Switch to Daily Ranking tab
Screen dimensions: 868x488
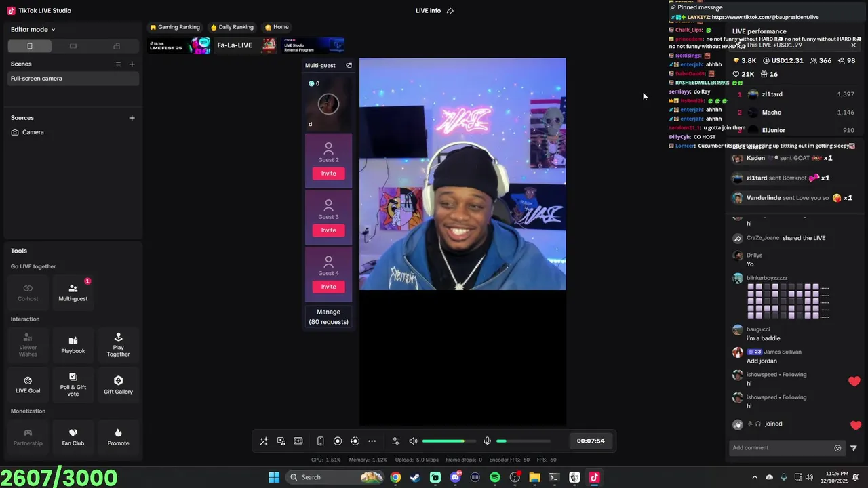coord(232,27)
